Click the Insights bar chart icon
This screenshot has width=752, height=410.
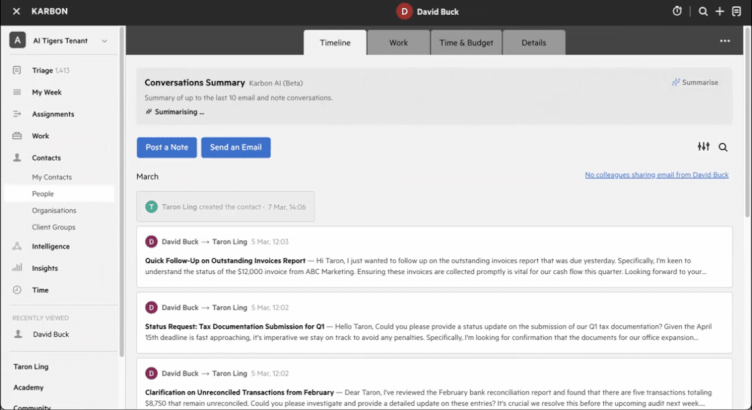click(x=17, y=268)
